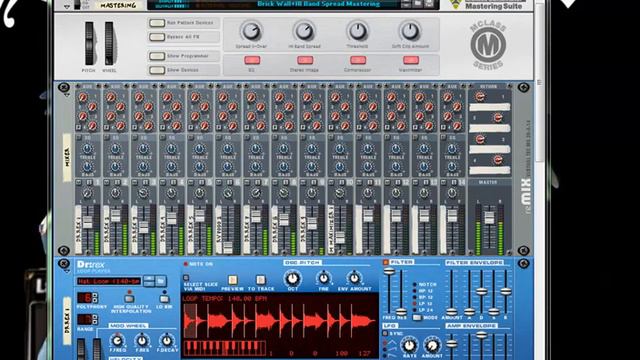Click the Show Devices button
Image resolution: width=640 pixels, height=360 pixels.
(157, 70)
